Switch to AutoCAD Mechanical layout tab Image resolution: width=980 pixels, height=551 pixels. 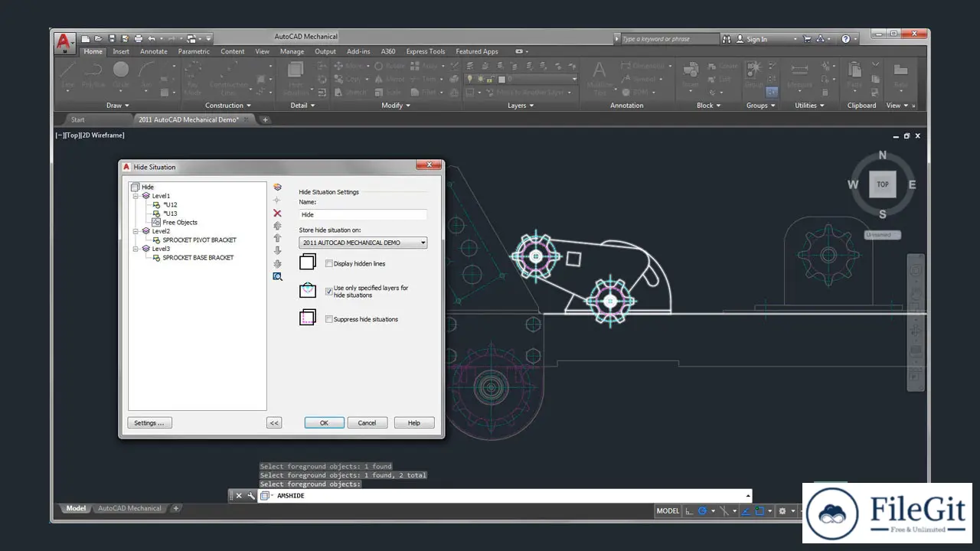(129, 508)
